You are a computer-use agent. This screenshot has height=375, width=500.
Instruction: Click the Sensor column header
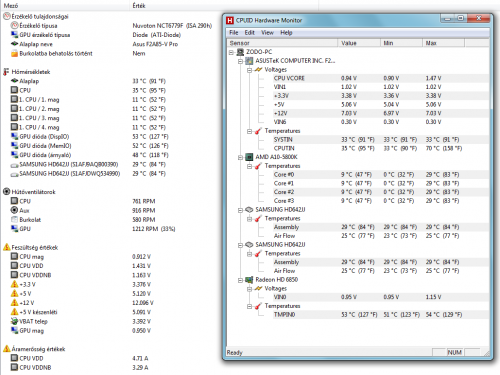(283, 43)
